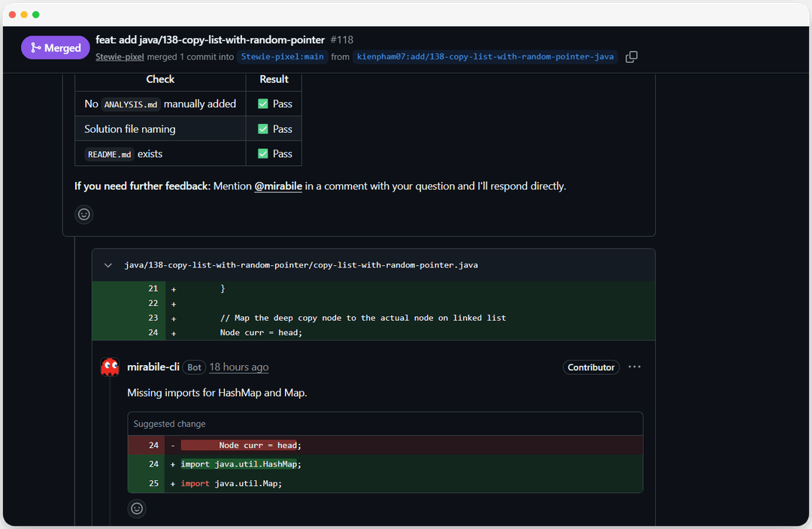Click the 'import java.util.Map;' suggested line
This screenshot has width=812, height=529.
pos(385,483)
